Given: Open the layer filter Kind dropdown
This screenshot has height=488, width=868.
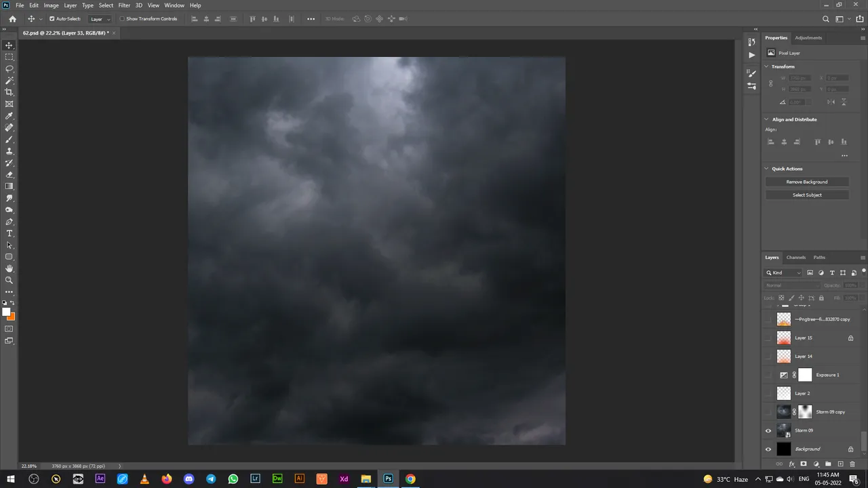Looking at the screenshot, I should point(784,272).
